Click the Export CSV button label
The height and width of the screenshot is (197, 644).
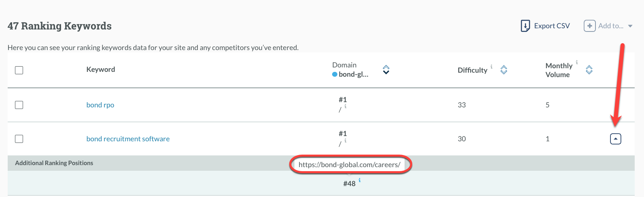click(552, 26)
